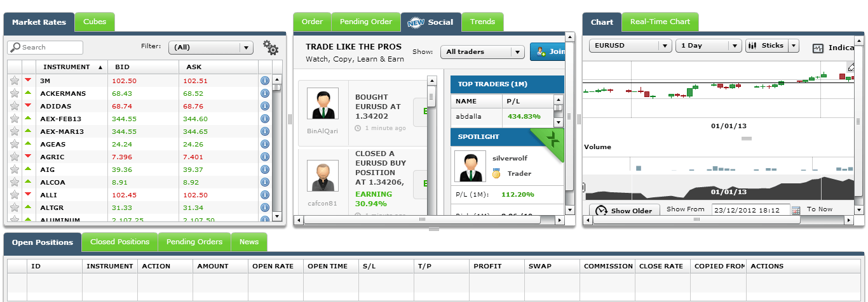Sort by INSTRUMENT column header
868x302 pixels.
point(72,67)
